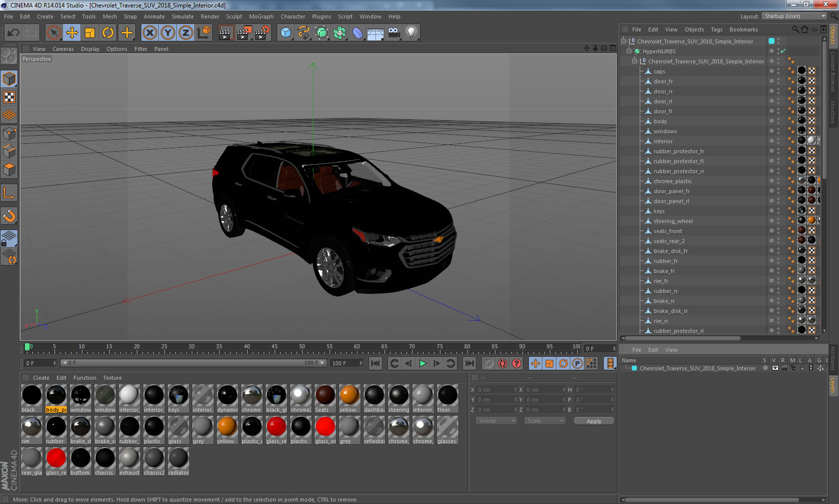
Task: Select the interior object in tree
Action: point(663,141)
